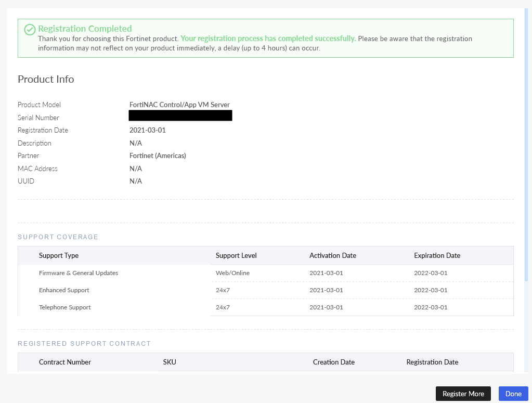Viewport: 532px width, 403px height.
Task: Click the Partner value Fortinet (Americas)
Action: (158, 155)
